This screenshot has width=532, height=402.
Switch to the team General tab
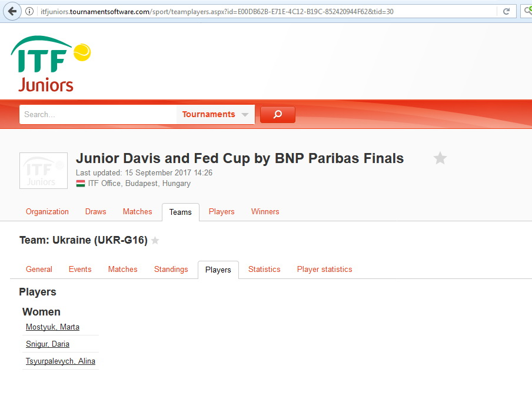point(39,270)
